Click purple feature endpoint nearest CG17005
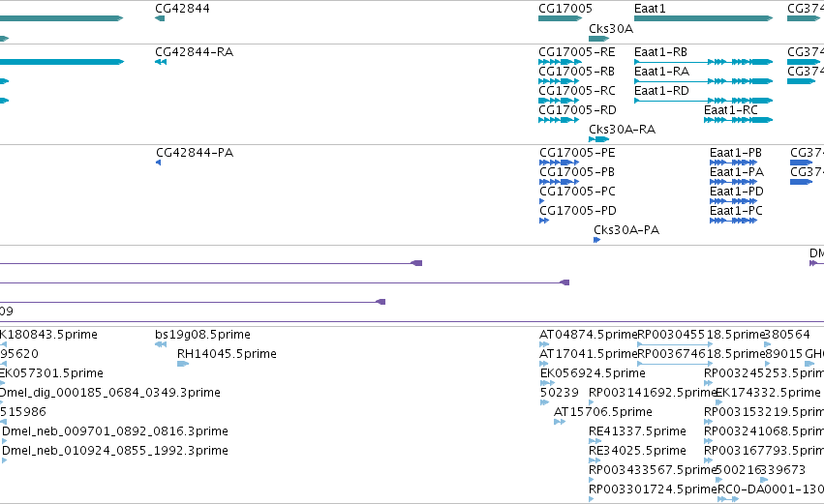 565,283
